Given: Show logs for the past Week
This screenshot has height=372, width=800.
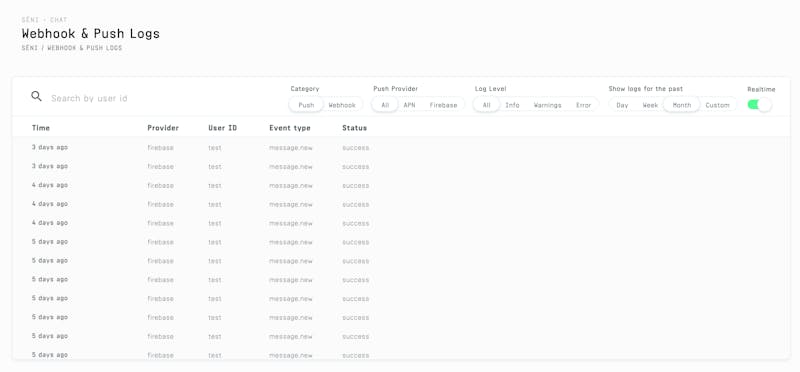Looking at the screenshot, I should click(650, 105).
